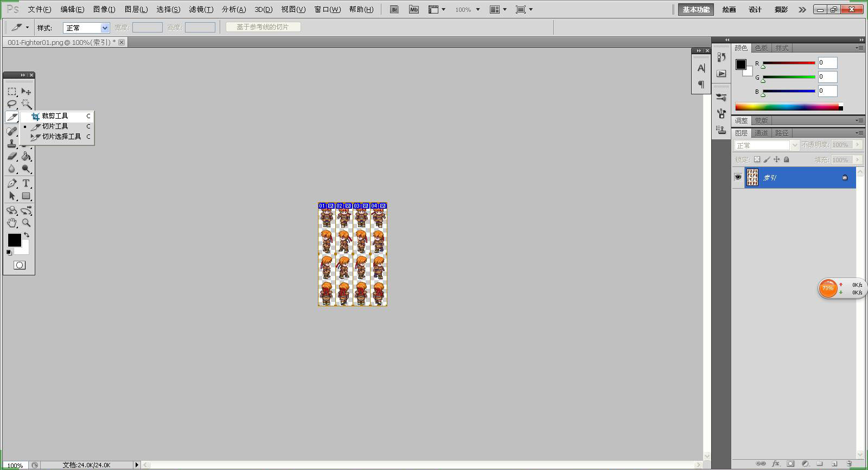Select the Lasso tool
Viewport: 868px width, 470px height.
pyautogui.click(x=12, y=104)
